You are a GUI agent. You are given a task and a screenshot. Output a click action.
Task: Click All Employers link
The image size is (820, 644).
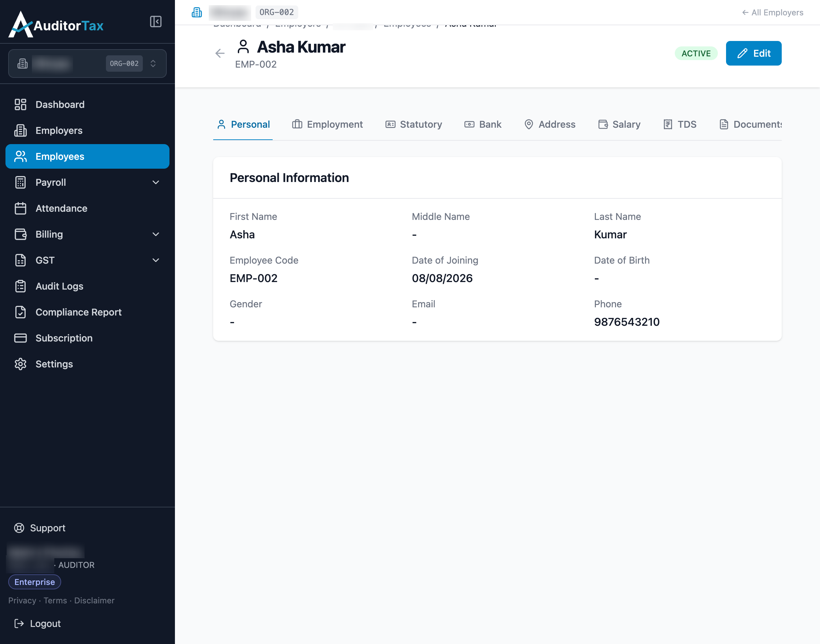click(x=773, y=12)
